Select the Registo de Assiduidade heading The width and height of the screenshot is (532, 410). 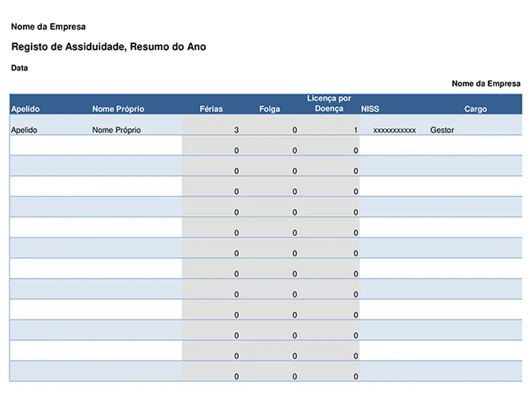(x=109, y=46)
